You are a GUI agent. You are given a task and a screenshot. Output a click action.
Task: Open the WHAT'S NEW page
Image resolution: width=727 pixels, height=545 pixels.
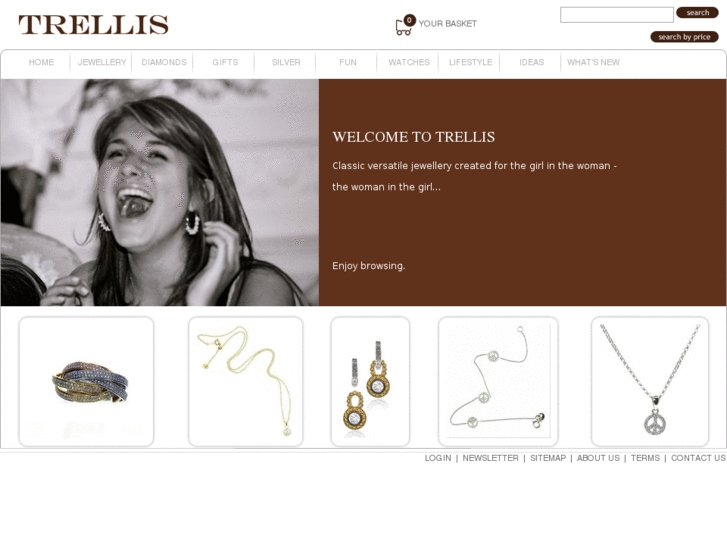pos(593,62)
